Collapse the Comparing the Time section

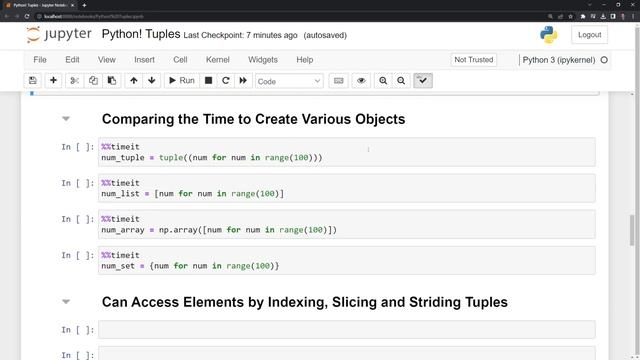tap(66, 119)
